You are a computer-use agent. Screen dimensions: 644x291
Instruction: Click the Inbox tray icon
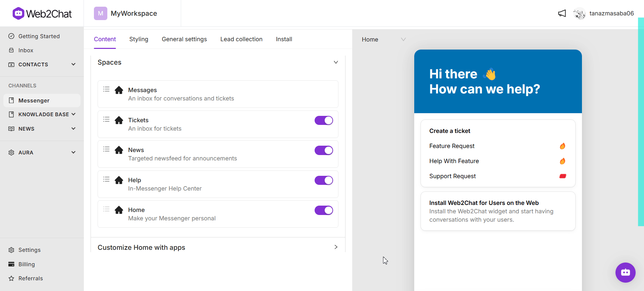(11, 50)
